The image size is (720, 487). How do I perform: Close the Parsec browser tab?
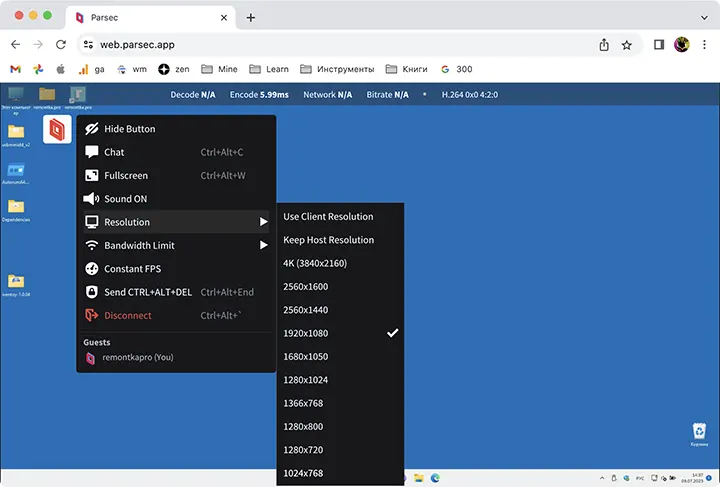click(x=224, y=18)
